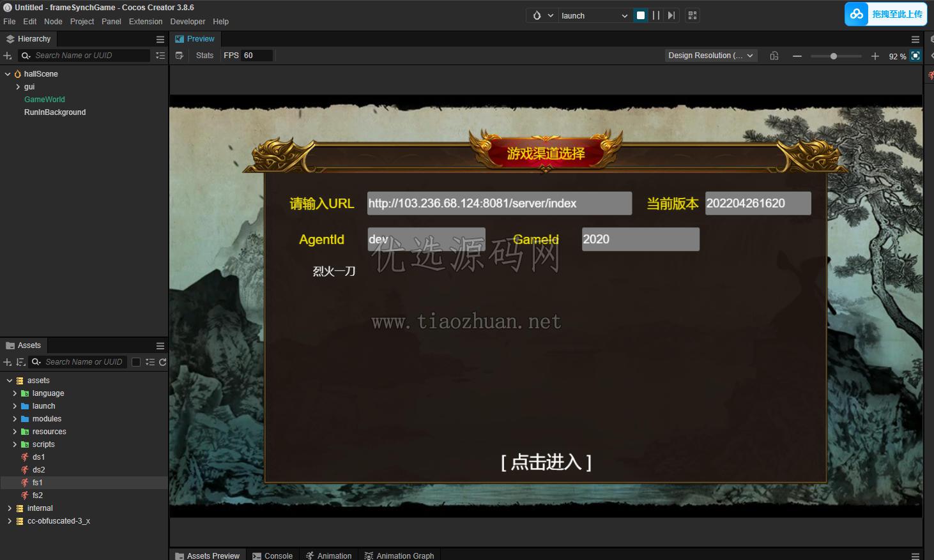934x560 pixels.
Task: Expand the internal database
Action: pyautogui.click(x=10, y=508)
